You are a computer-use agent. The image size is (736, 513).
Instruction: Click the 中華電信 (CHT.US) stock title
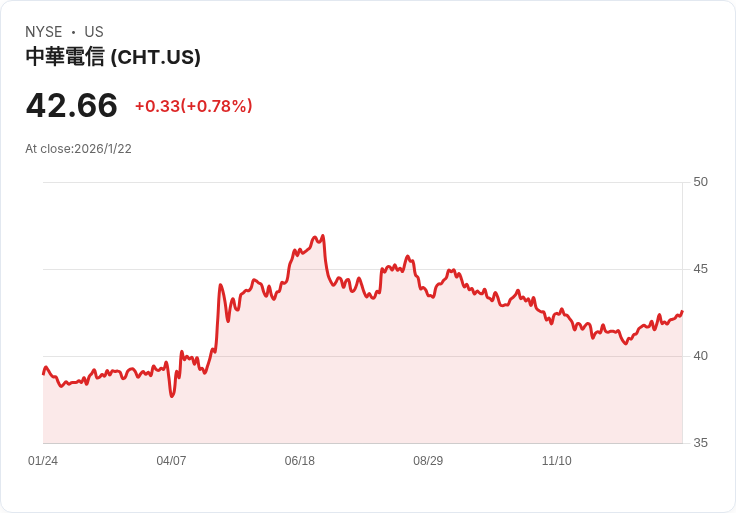tap(113, 57)
